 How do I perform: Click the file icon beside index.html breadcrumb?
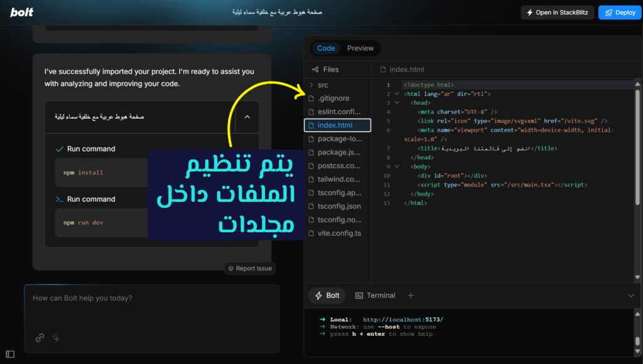coord(383,70)
